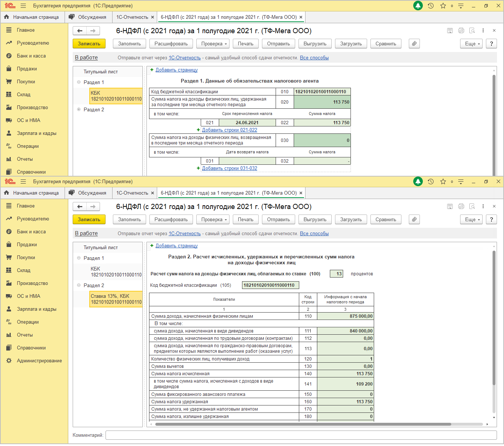Open Покупки section in Раздел 1 window sidebar
504x446 pixels.
click(x=26, y=81)
